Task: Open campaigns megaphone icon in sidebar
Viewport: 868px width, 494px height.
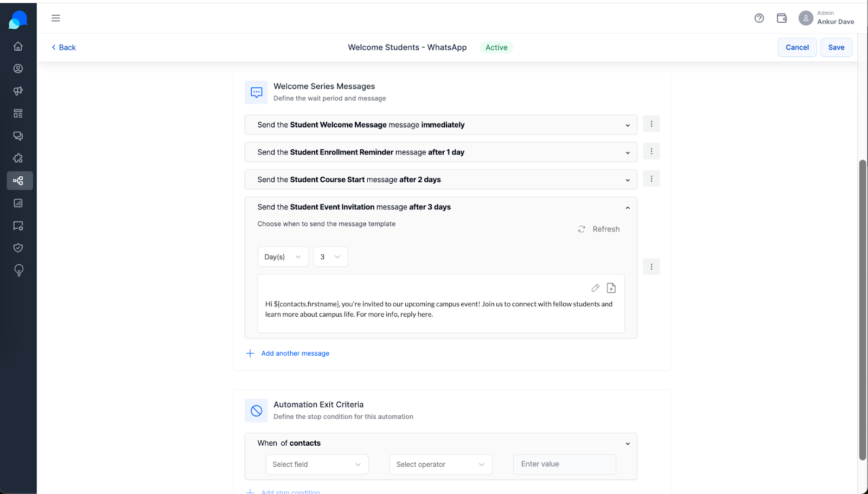Action: 18,91
